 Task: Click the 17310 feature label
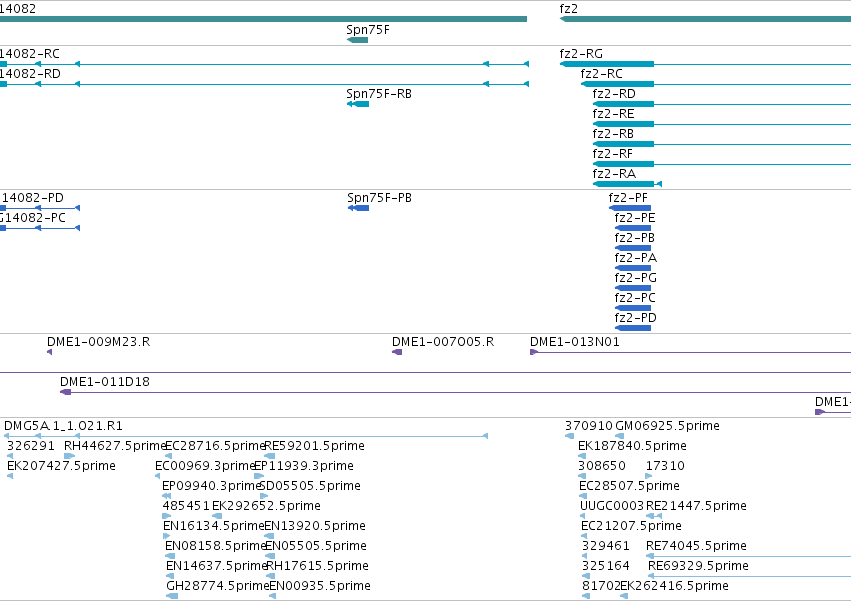coord(665,466)
